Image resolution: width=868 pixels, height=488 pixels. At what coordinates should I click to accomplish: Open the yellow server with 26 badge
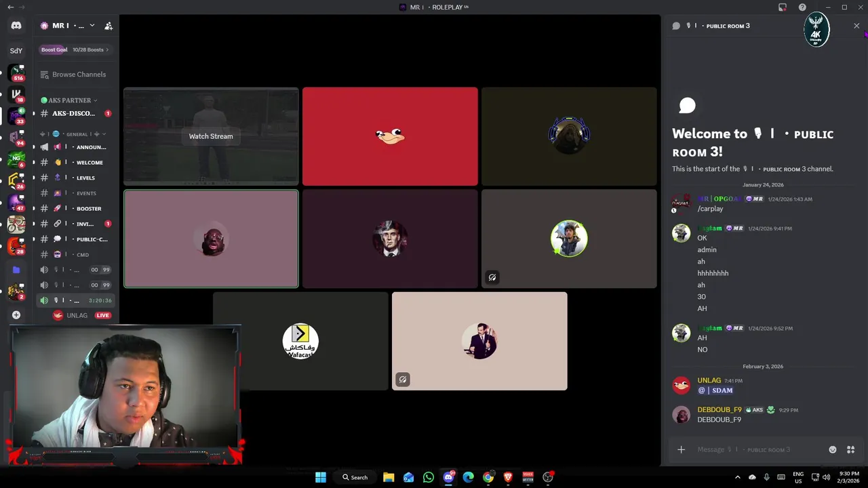(16, 181)
